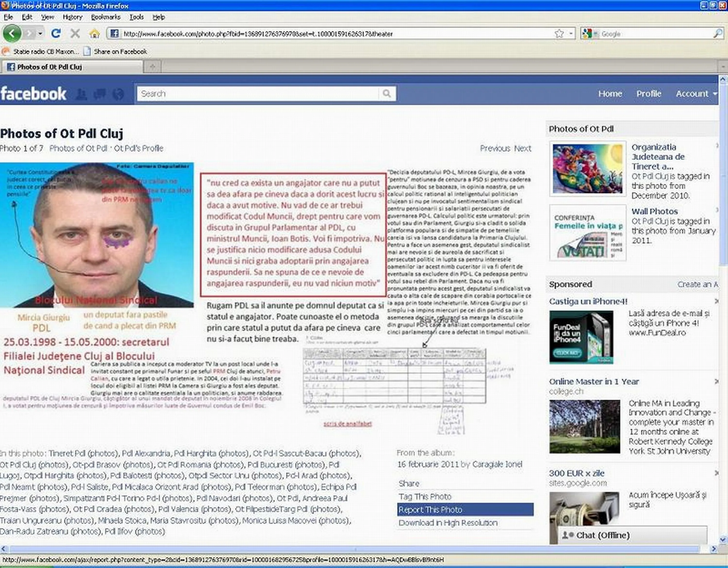Close the Castiga un iPhone4 ad

coord(716,301)
